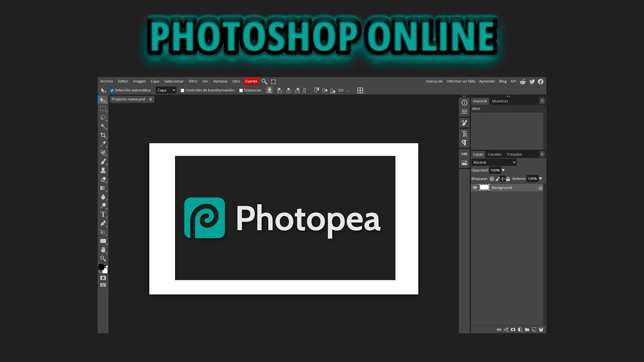Image resolution: width=644 pixels, height=362 pixels.
Task: Open the Reddit link icon
Action: tap(523, 81)
